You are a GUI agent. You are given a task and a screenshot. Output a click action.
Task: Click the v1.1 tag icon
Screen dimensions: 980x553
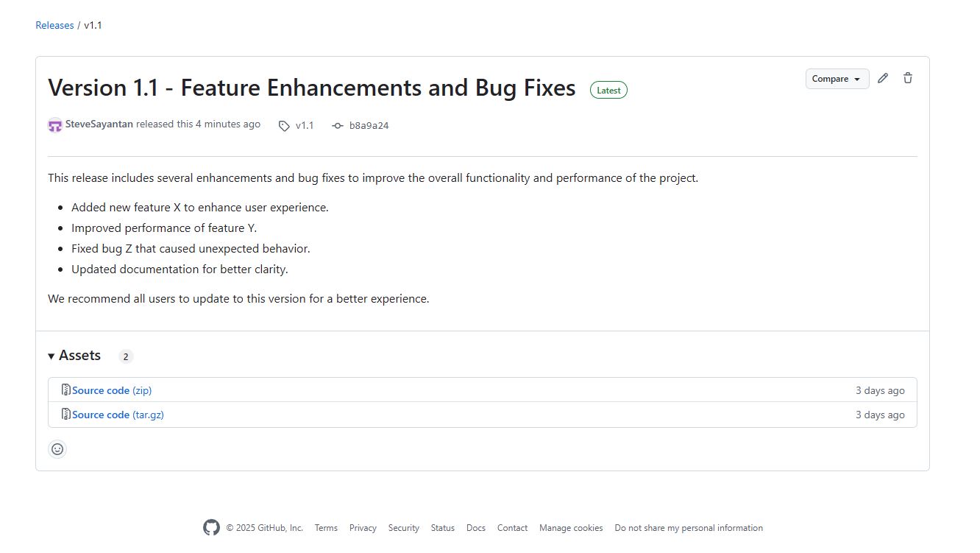tap(284, 126)
